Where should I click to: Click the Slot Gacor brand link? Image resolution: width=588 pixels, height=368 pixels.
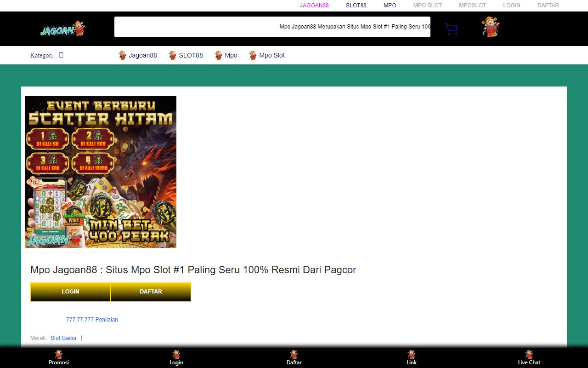(64, 338)
